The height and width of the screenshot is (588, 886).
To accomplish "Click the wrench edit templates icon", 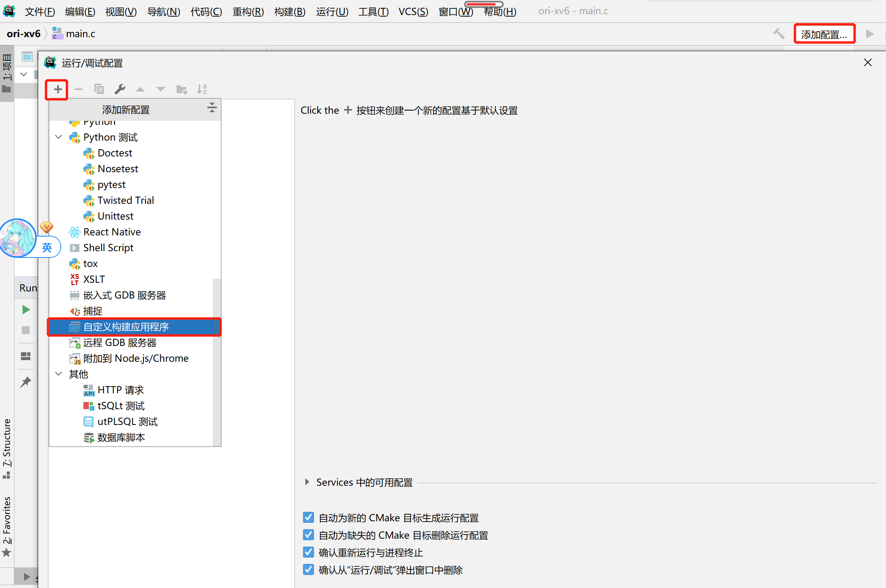I will pyautogui.click(x=120, y=89).
